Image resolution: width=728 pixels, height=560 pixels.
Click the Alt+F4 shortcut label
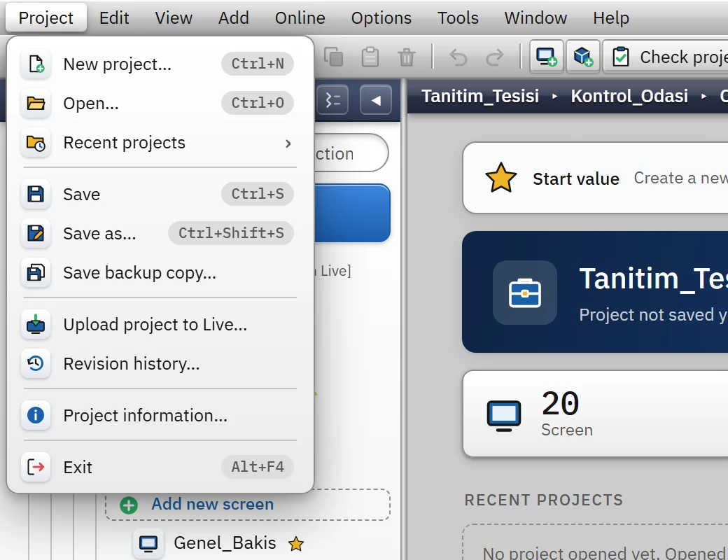click(x=258, y=467)
